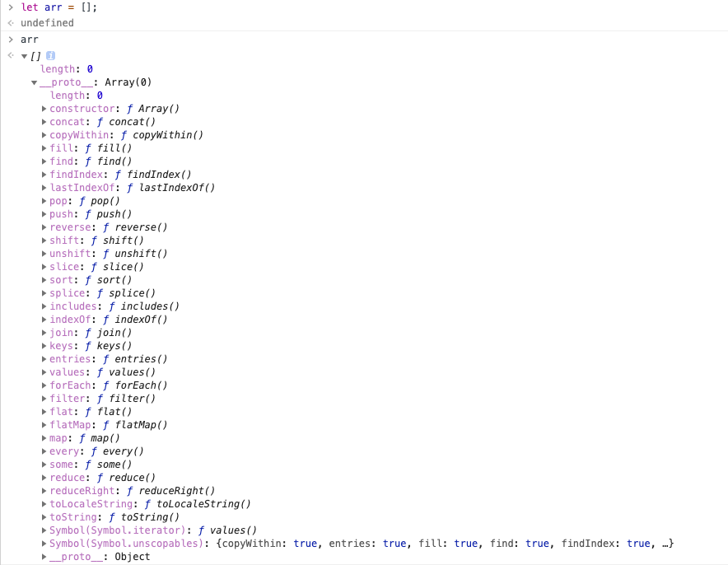Expand the concat function entry
728x565 pixels.
[44, 122]
